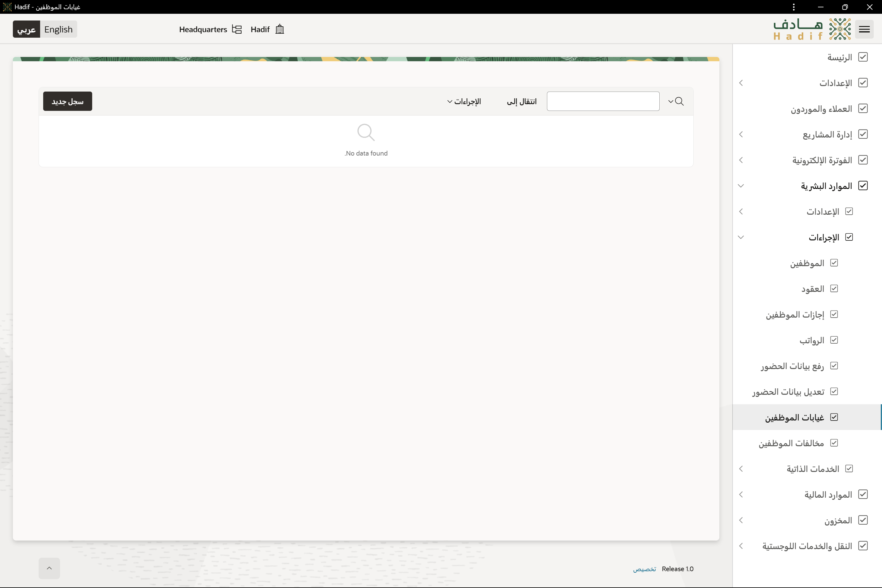Switch language to English
The width and height of the screenshot is (882, 588).
click(x=58, y=29)
